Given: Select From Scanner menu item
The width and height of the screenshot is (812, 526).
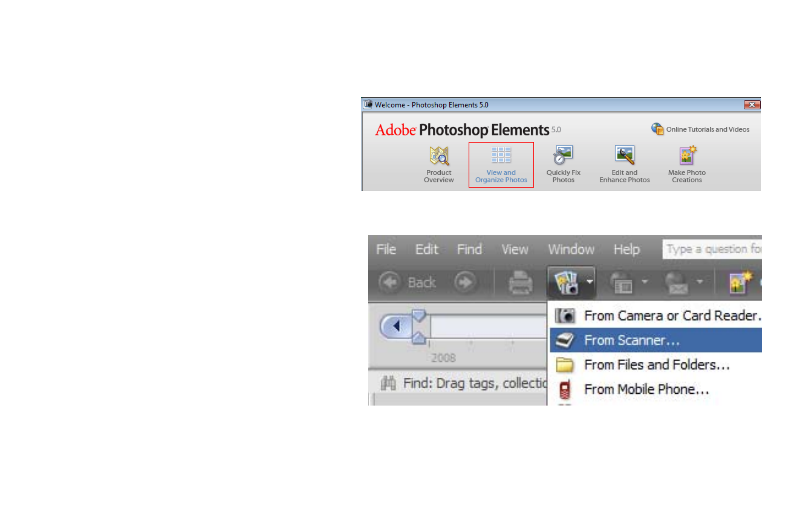Looking at the screenshot, I should [x=656, y=340].
